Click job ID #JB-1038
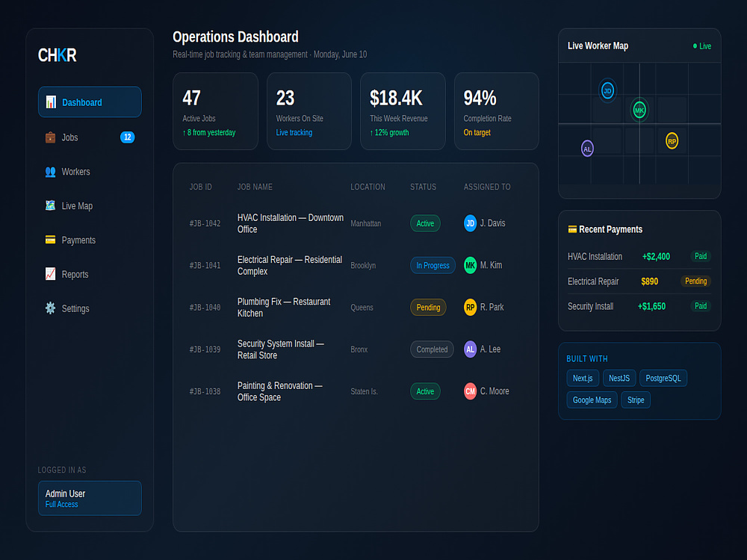The width and height of the screenshot is (747, 560). [x=205, y=391]
